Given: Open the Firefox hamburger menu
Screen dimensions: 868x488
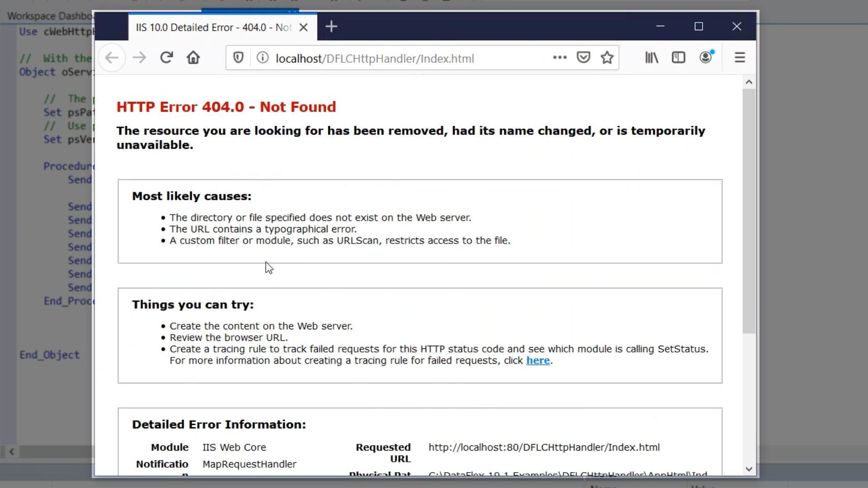Looking at the screenshot, I should (x=740, y=58).
